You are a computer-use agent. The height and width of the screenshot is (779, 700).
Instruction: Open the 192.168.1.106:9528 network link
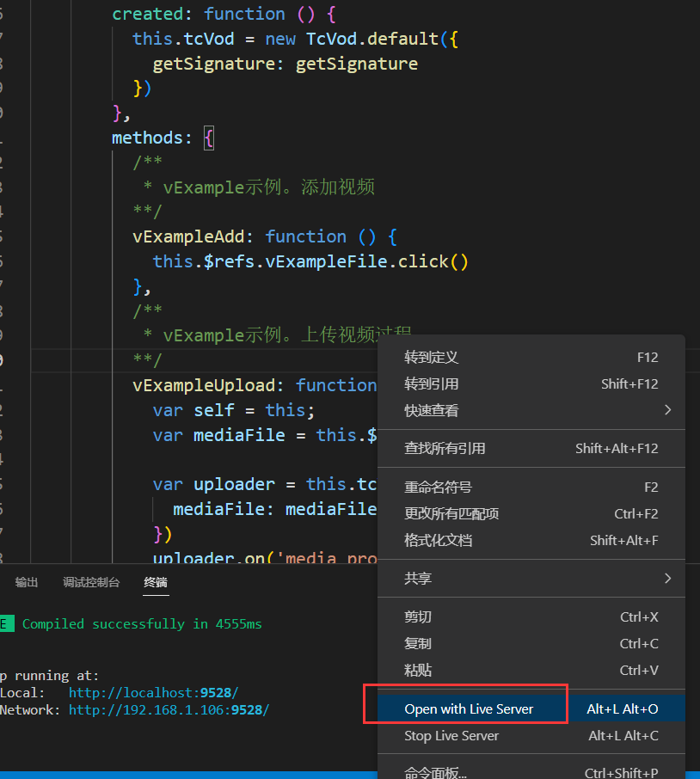click(169, 710)
